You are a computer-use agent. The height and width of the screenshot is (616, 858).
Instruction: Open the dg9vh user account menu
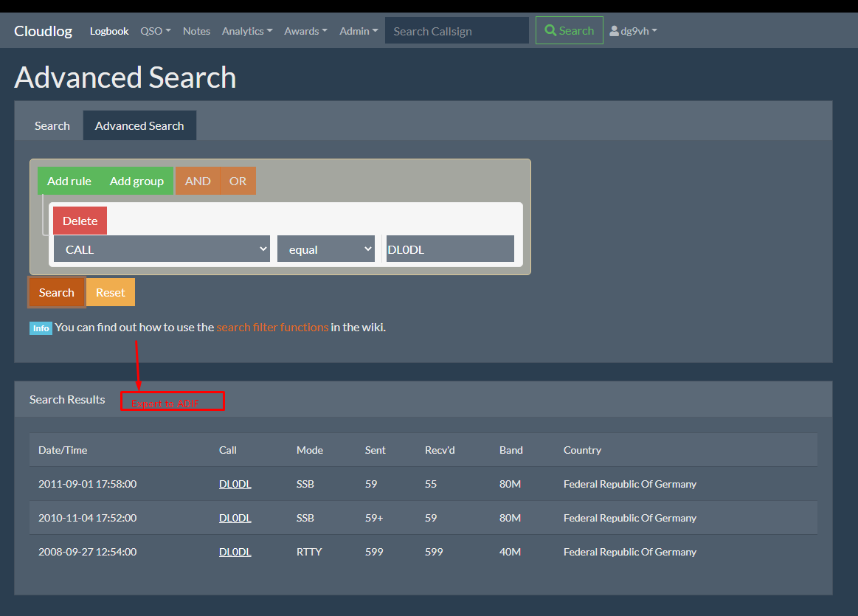tap(633, 31)
